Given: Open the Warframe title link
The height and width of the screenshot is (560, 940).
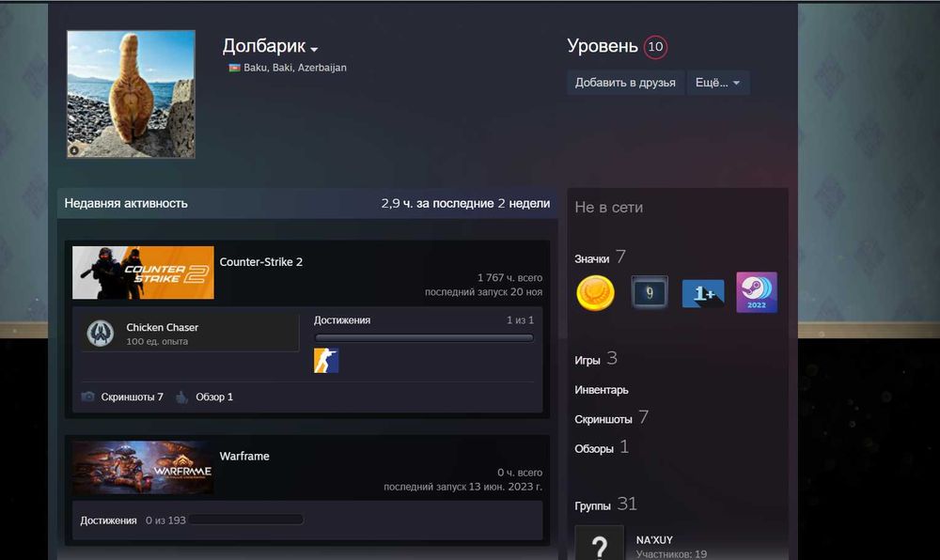Looking at the screenshot, I should (x=244, y=456).
